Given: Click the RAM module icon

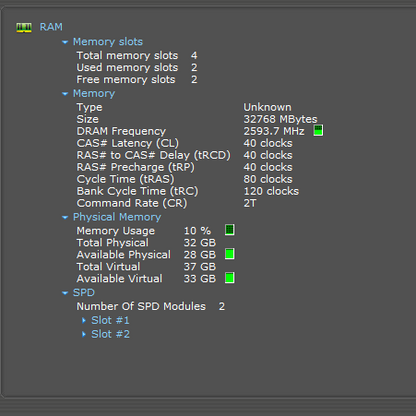Looking at the screenshot, I should click(x=24, y=27).
